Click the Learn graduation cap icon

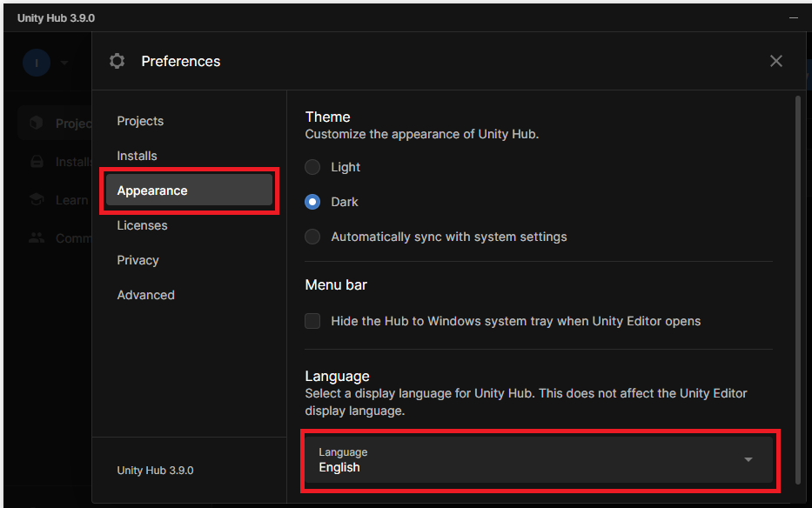pos(37,199)
